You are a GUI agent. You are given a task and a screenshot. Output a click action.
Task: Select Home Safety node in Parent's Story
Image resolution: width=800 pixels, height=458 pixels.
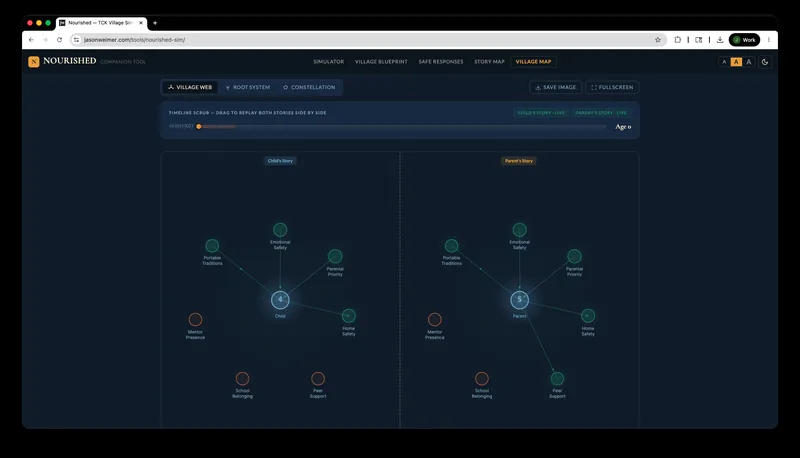[x=588, y=316]
